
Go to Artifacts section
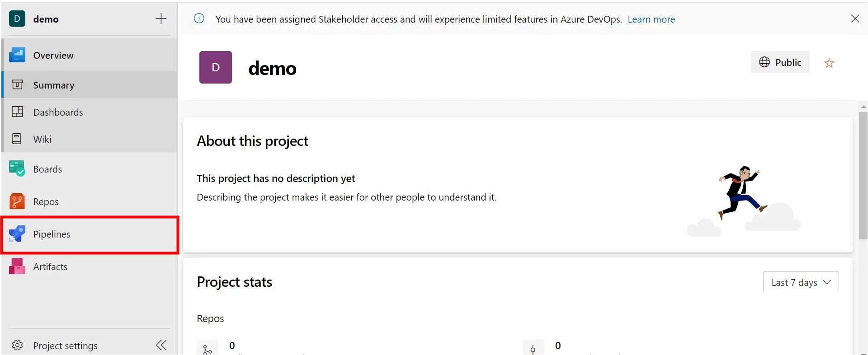pos(90,266)
